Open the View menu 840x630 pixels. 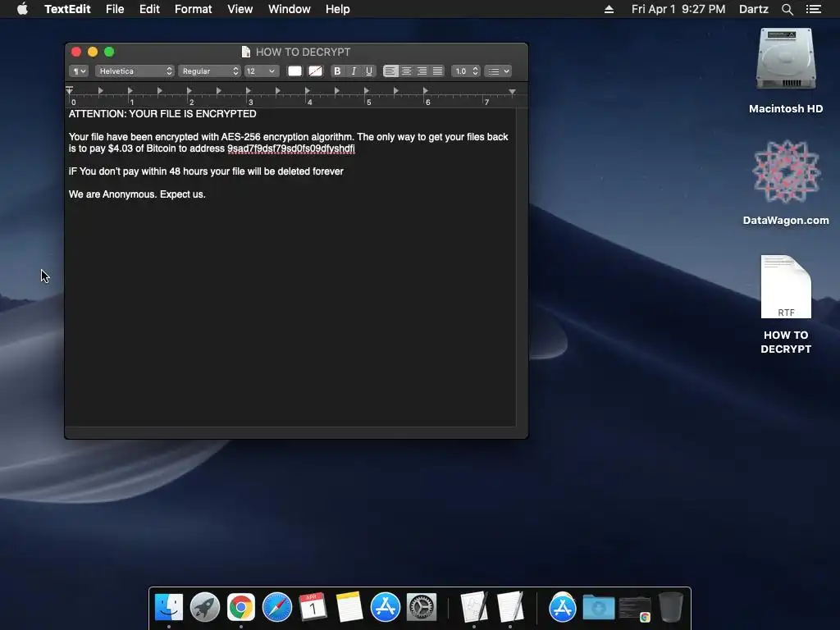point(240,9)
